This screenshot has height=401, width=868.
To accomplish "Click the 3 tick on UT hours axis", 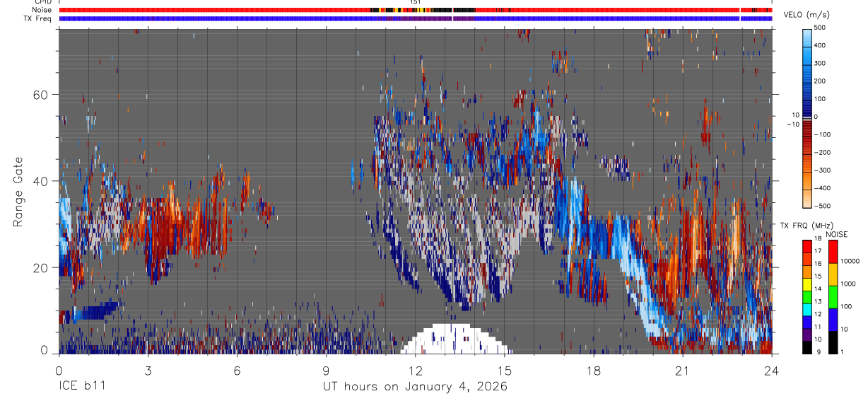I will click(x=148, y=371).
